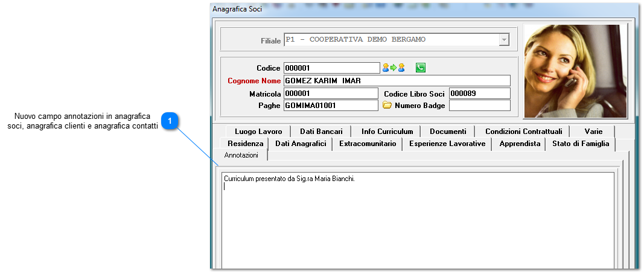Go to the Documenti tab
Image resolution: width=644 pixels, height=274 pixels.
448,132
